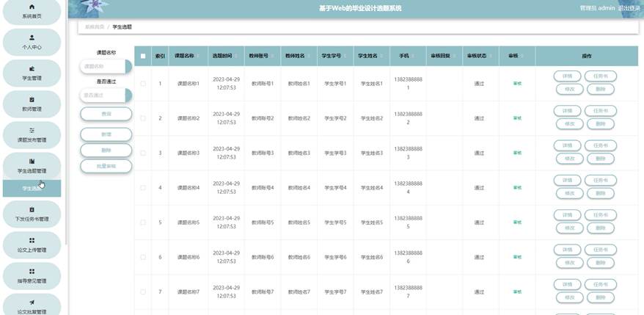Tick the checkbox for row 课题名称3
644x315 pixels.
[x=143, y=153]
